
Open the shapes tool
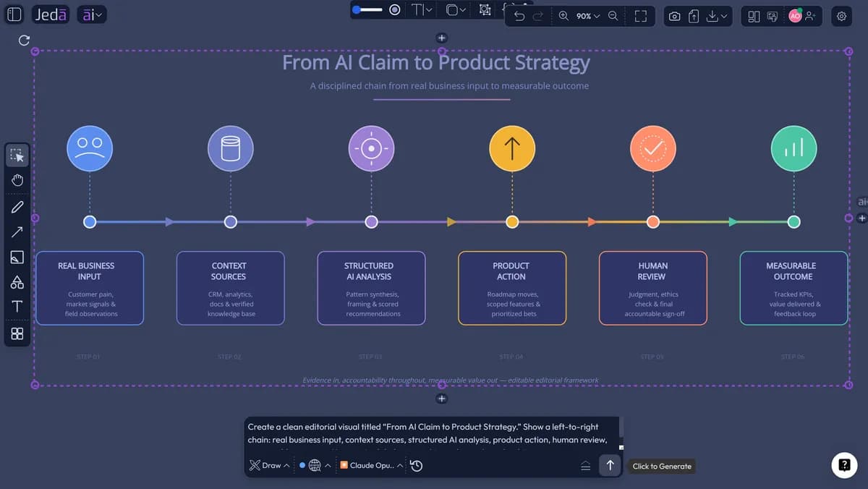[17, 281]
